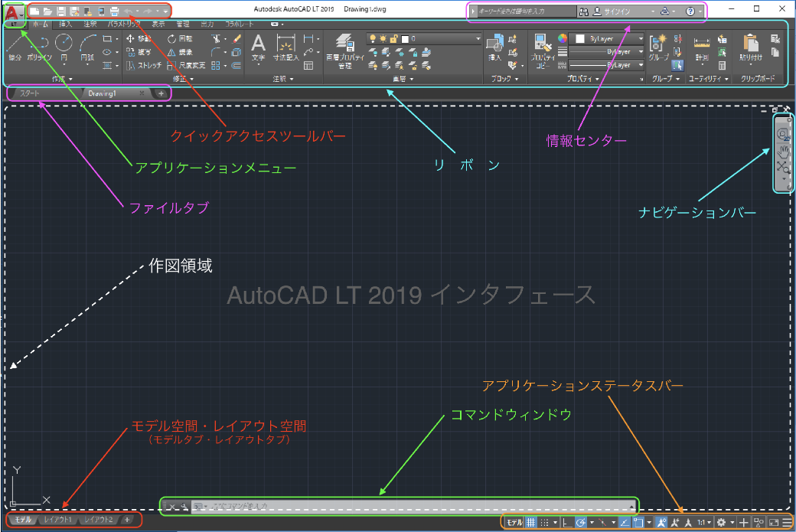This screenshot has width=796, height=532.
Task: Select the Dimension (寸法記入) tool
Action: 285,47
